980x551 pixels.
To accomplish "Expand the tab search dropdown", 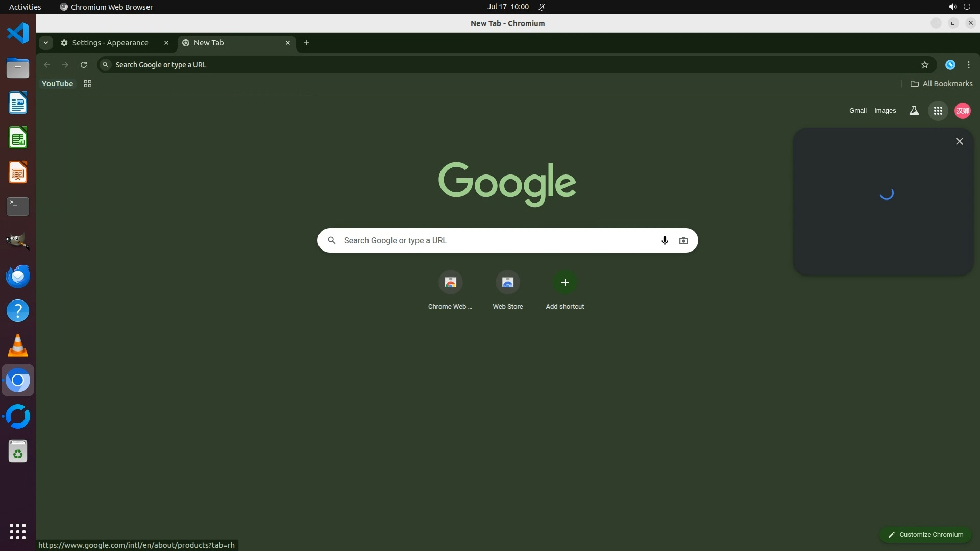I will [x=46, y=43].
